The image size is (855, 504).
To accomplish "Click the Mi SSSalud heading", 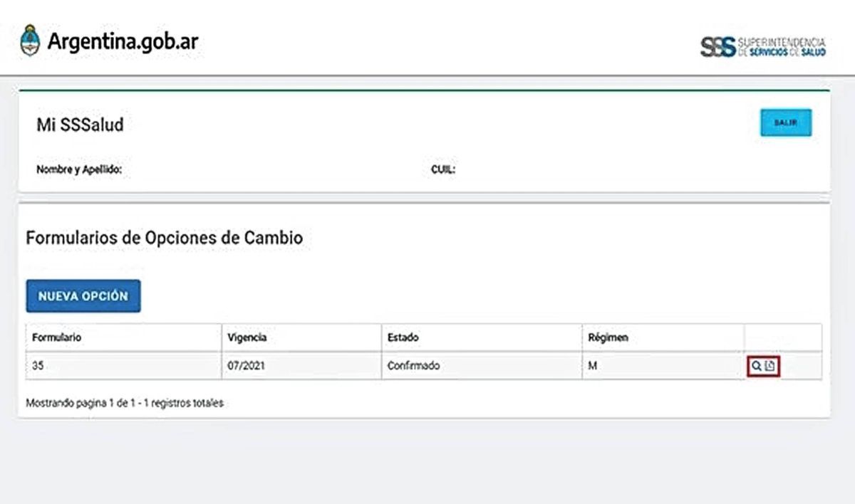I will [80, 125].
